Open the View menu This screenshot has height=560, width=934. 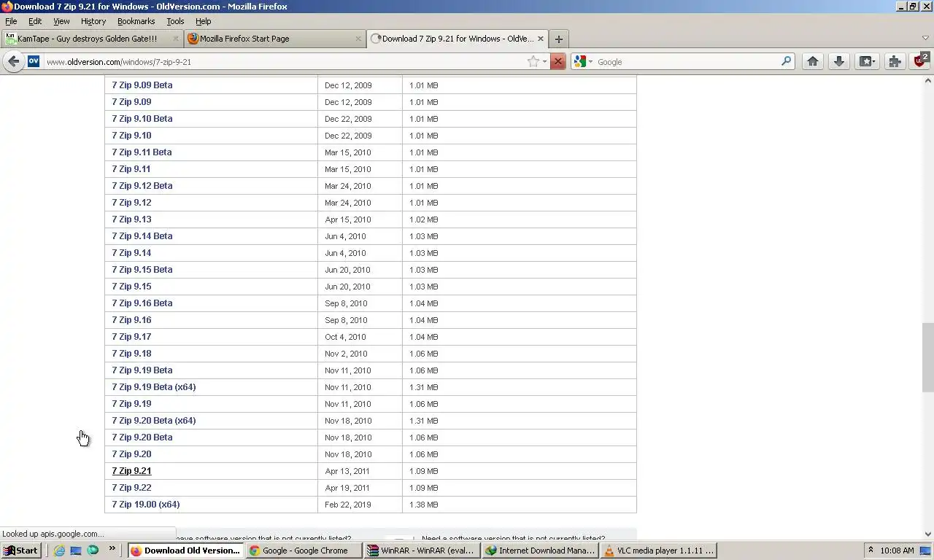point(61,21)
